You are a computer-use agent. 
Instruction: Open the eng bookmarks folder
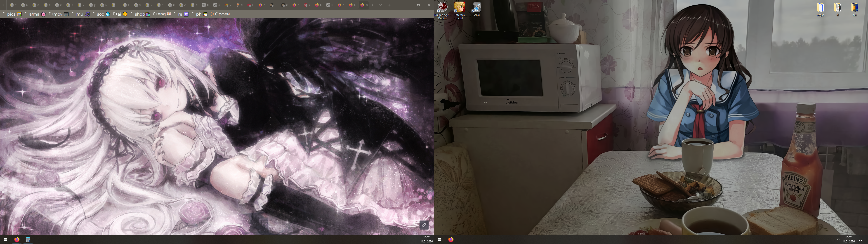click(162, 14)
